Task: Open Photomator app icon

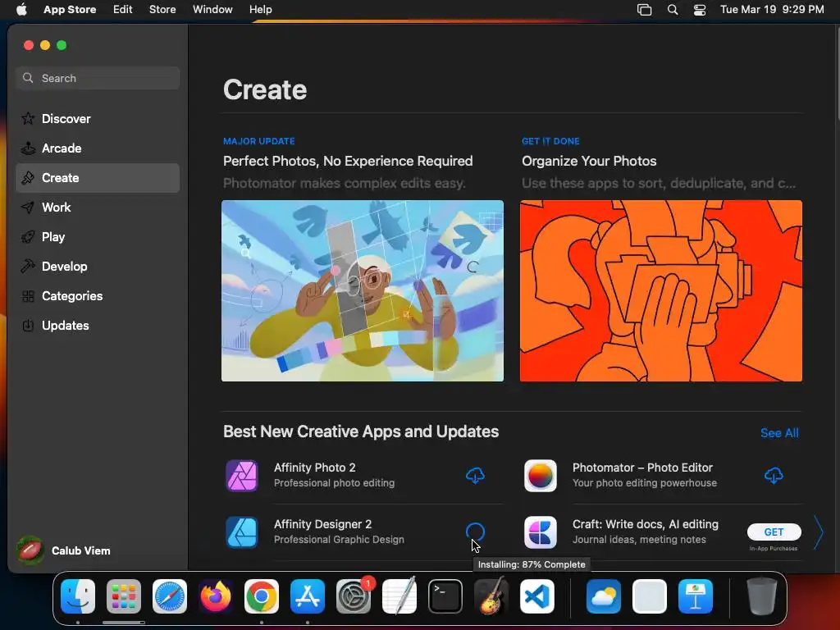Action: coord(540,476)
